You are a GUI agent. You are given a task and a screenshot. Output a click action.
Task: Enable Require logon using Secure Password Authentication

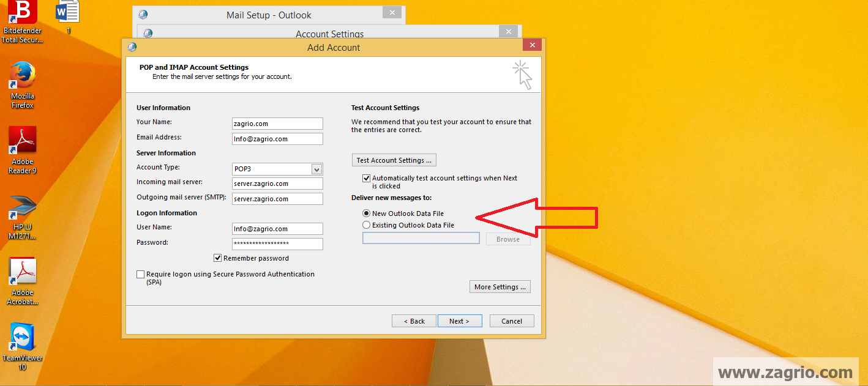click(141, 275)
